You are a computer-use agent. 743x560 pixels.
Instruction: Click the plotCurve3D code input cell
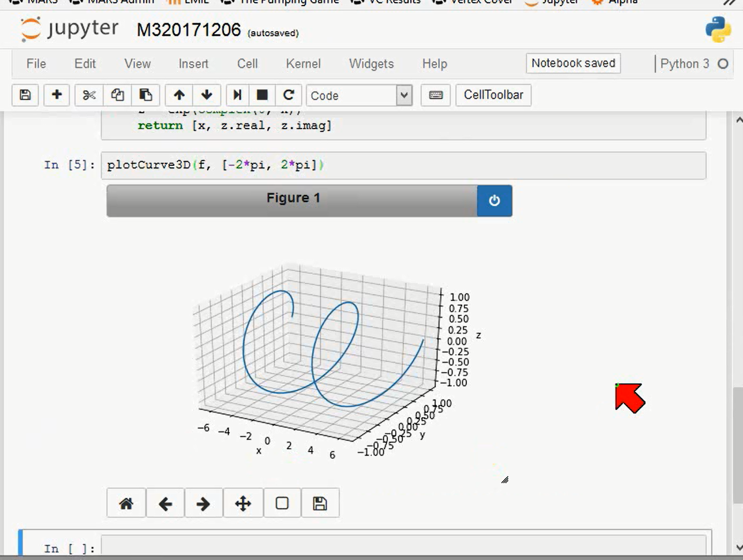pyautogui.click(x=404, y=165)
